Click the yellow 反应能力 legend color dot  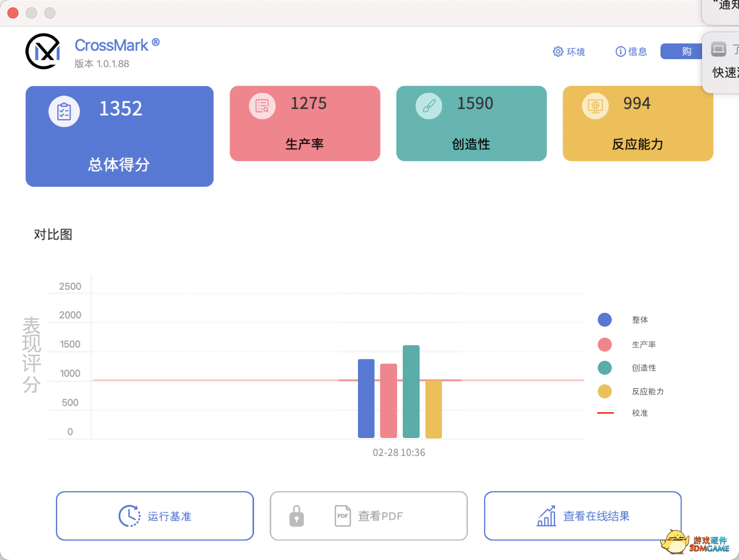(605, 391)
